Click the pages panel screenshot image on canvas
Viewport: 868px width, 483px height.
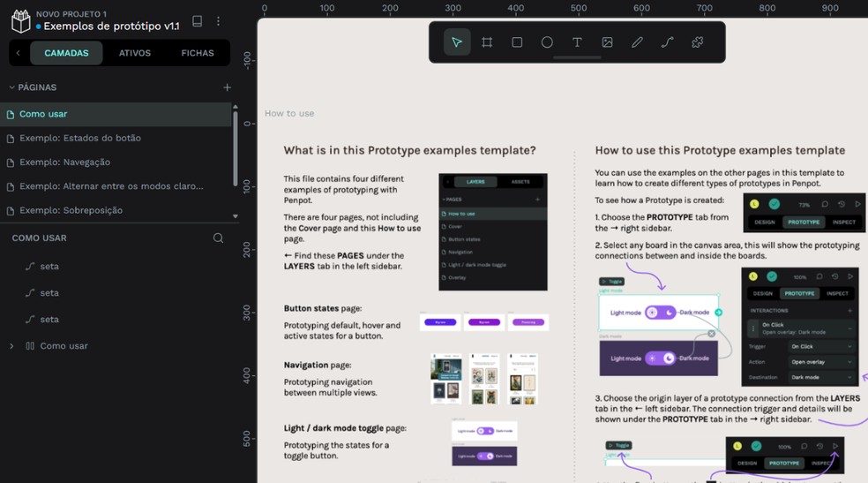coord(493,232)
